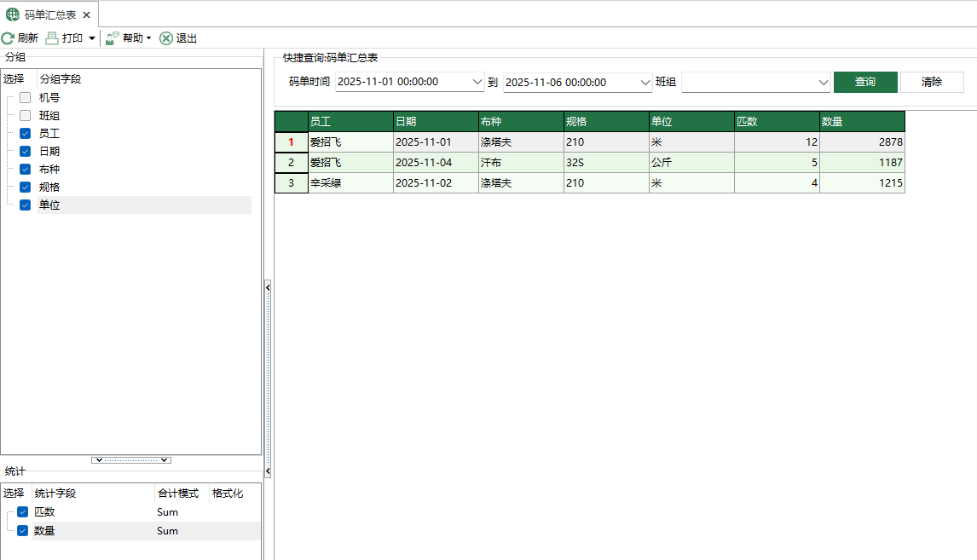
Task: Expand the 班组 combo box list
Action: [x=823, y=82]
